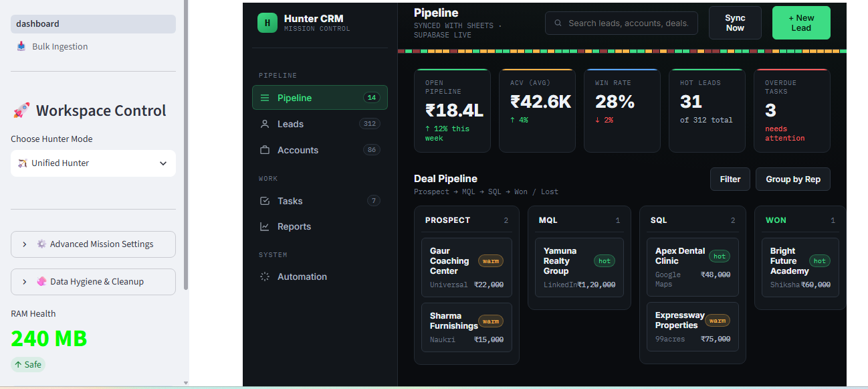Click the Tasks checkbox icon

tap(265, 201)
